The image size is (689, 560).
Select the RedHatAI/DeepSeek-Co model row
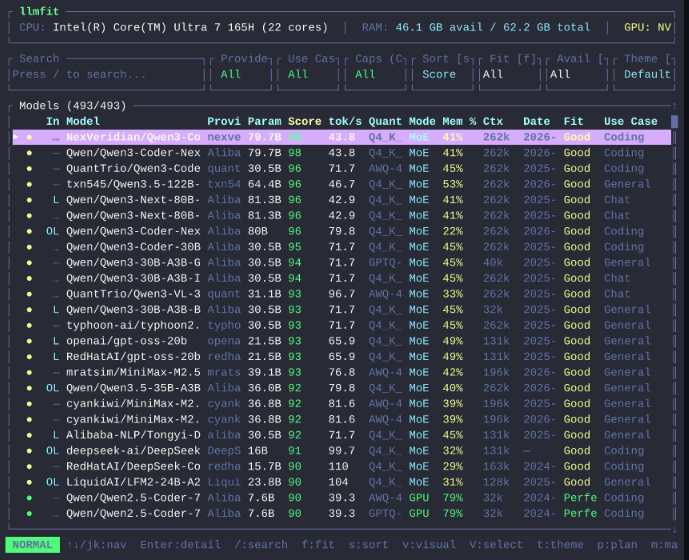coord(342,466)
